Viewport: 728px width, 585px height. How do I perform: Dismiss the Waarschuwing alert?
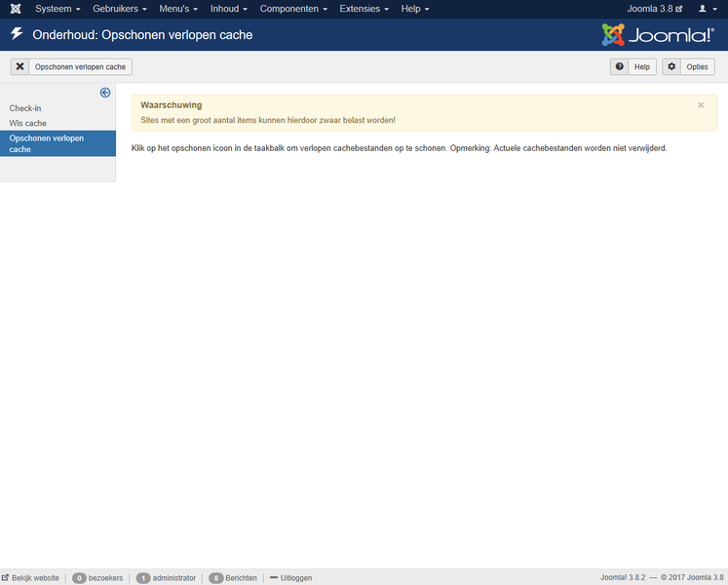point(701,105)
